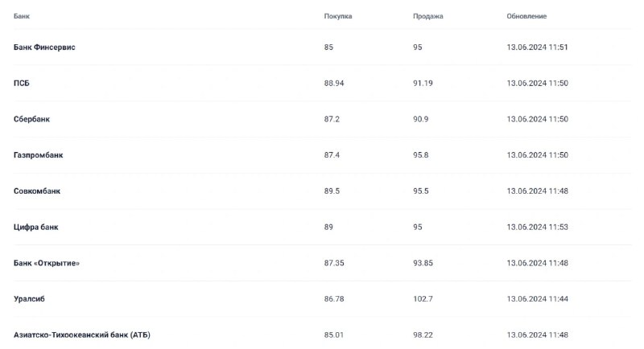Screen dimensions: 644x349
Task: Select the Сбербанк bank name
Action: pyautogui.click(x=31, y=119)
